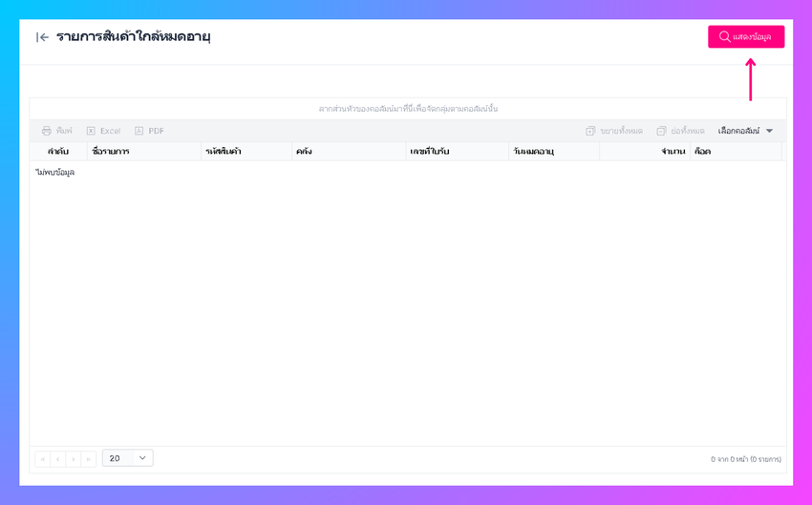Viewport: 812px width, 505px height.
Task: Click the column grouping hint text at the top
Action: (x=408, y=109)
